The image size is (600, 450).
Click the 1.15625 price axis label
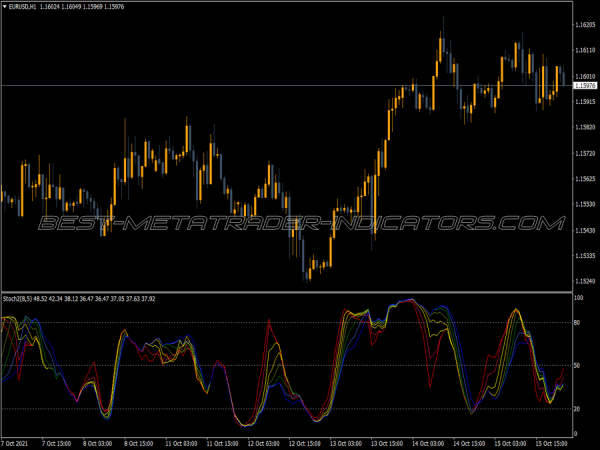[585, 179]
